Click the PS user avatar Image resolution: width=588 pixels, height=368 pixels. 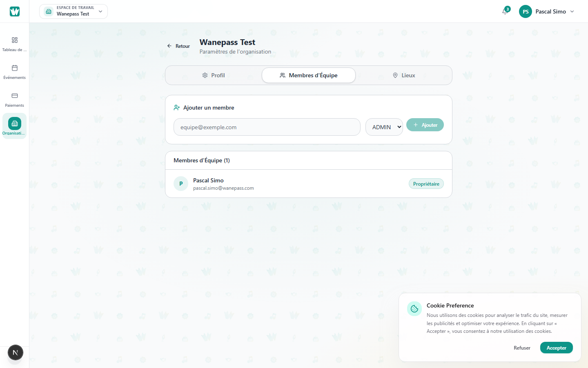point(526,11)
